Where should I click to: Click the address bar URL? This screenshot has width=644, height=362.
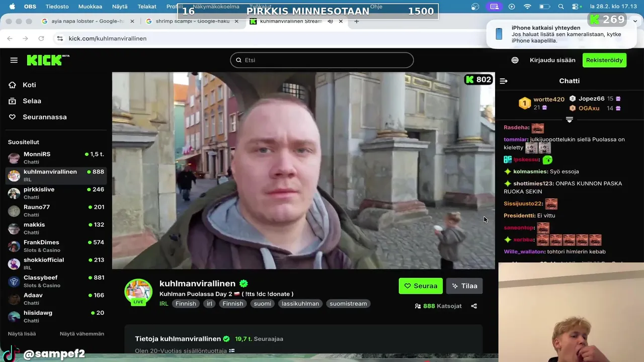(108, 39)
